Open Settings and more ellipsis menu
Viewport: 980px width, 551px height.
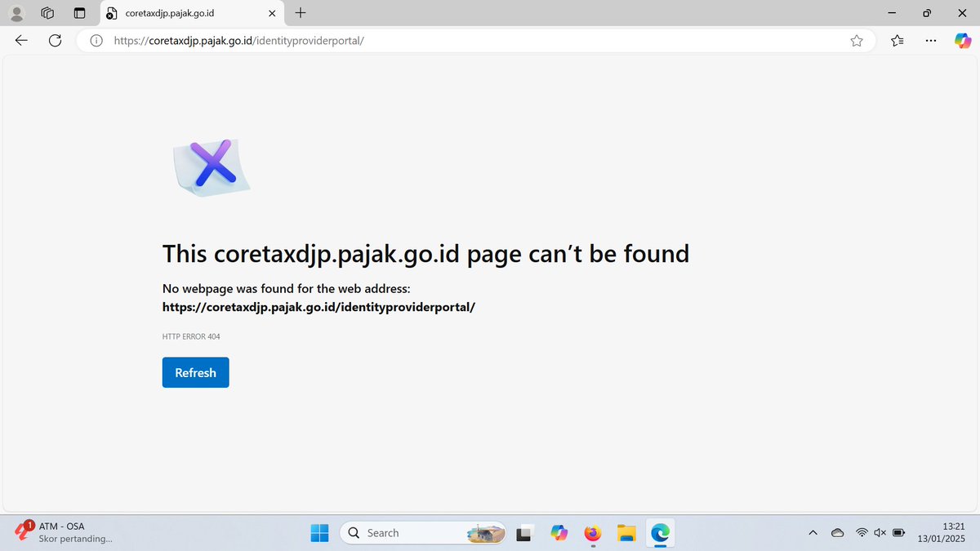931,41
